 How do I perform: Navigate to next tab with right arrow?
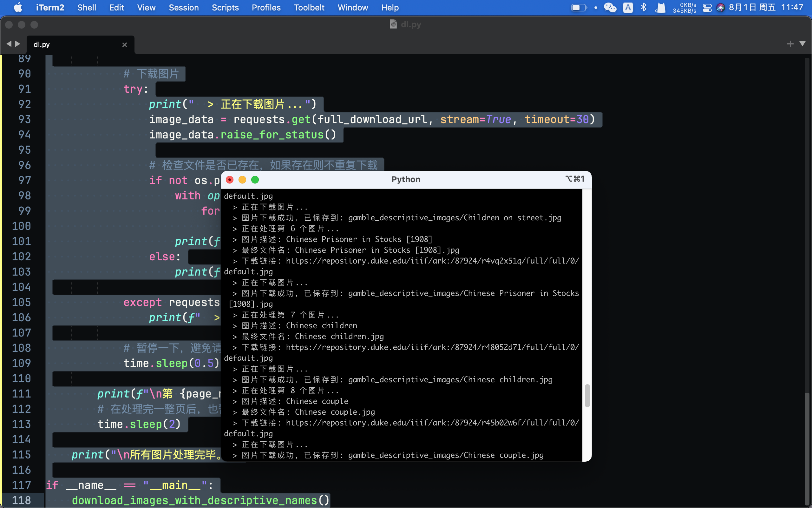pyautogui.click(x=18, y=44)
